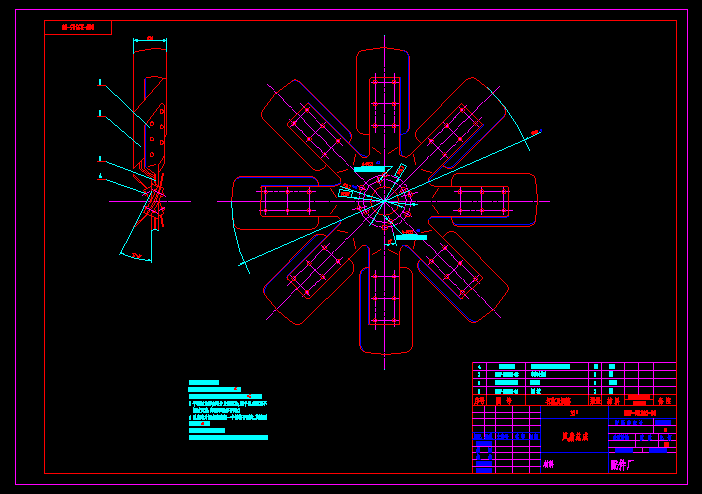The width and height of the screenshot is (702, 494).
Task: Click the cyan highlighted label below-right of the hub
Action: click(411, 237)
